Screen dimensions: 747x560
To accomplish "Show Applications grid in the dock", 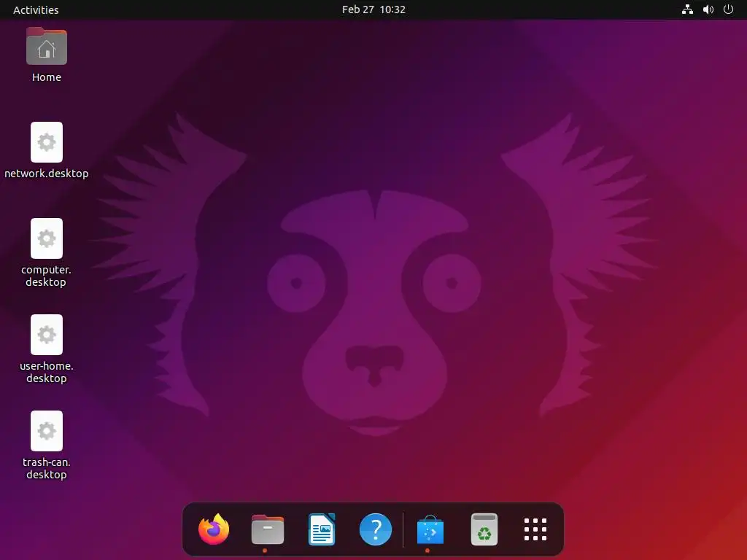I will tap(535, 529).
